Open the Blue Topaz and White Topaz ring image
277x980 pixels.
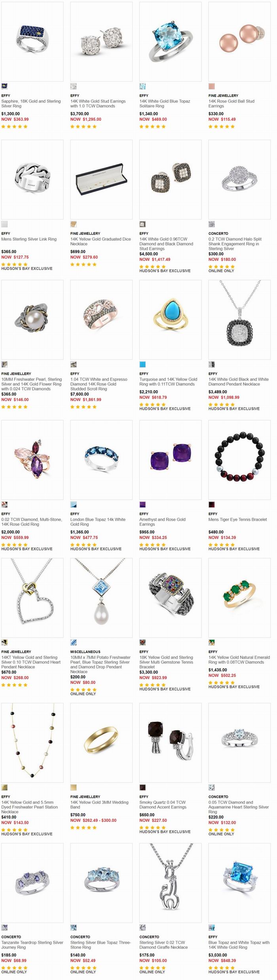pyautogui.click(x=239, y=883)
